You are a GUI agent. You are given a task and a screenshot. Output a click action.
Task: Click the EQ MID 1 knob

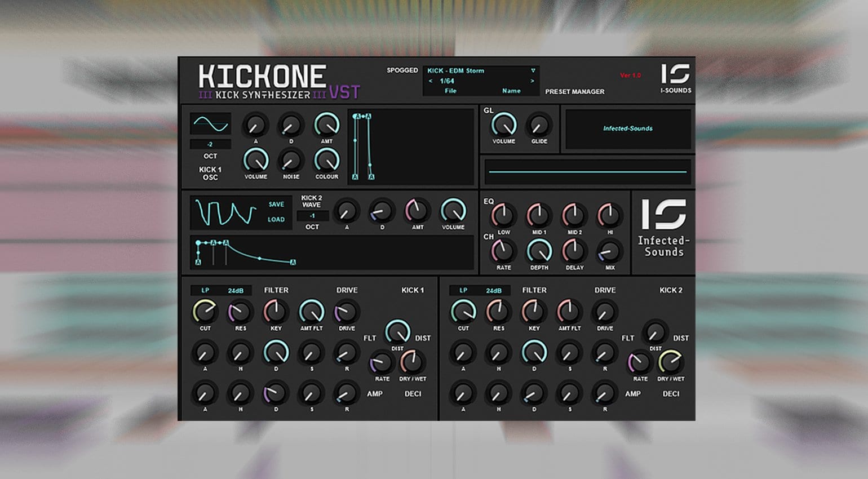point(539,215)
